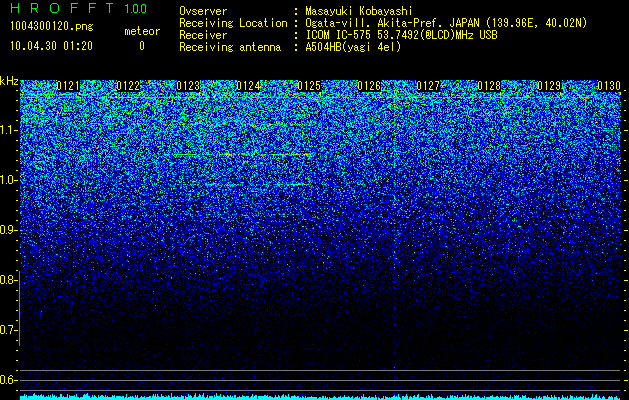Viewport: 629px width, 400px height.
Task: Click ICOM IC-575 53.7492 MHz USB text
Action: [401, 35]
